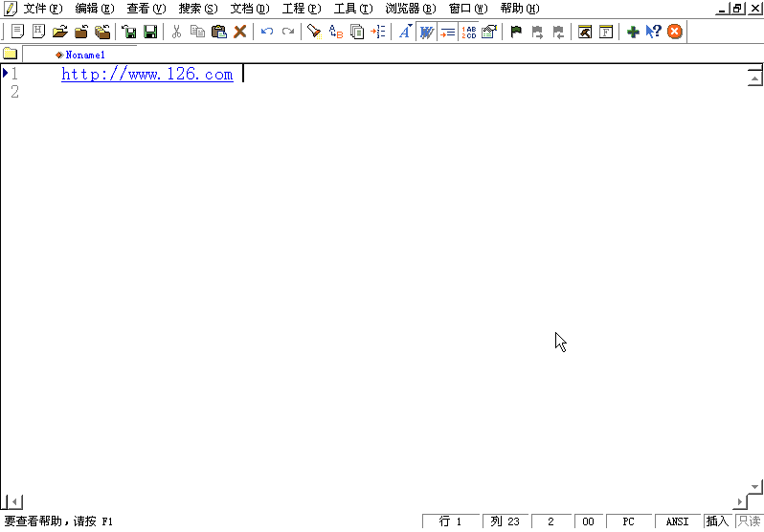The width and height of the screenshot is (764, 532).
Task: Toggle word wrap W button
Action: tap(426, 32)
